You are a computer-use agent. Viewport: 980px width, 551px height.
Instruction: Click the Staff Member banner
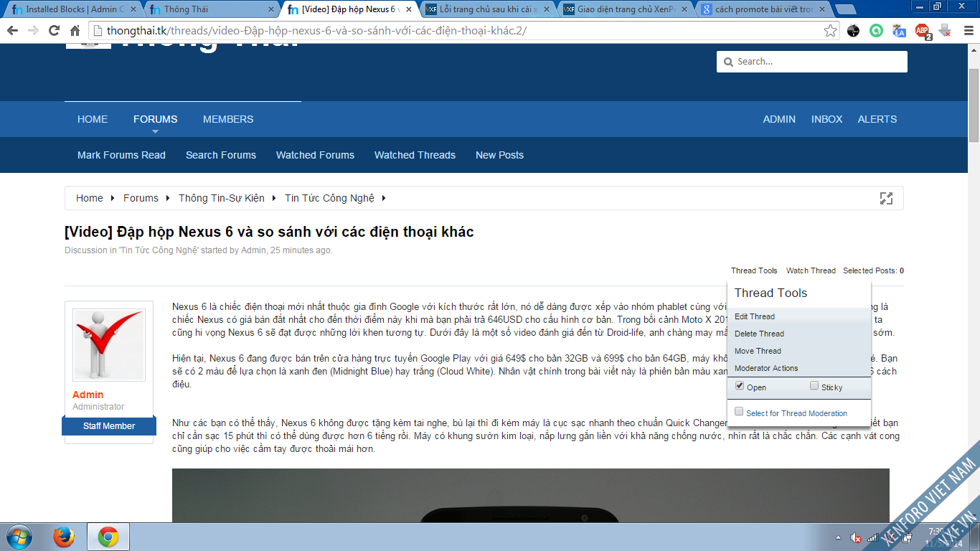click(109, 426)
